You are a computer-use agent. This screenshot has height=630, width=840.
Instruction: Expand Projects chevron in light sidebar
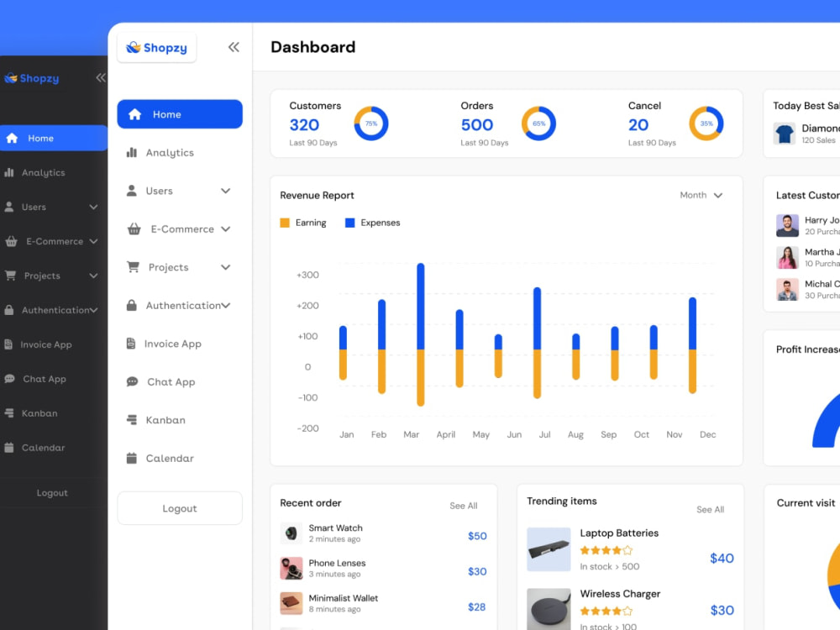tap(226, 267)
